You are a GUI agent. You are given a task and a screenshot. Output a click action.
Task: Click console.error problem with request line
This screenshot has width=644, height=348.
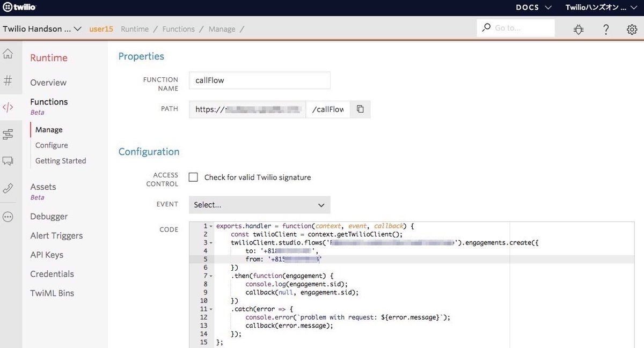(348, 317)
